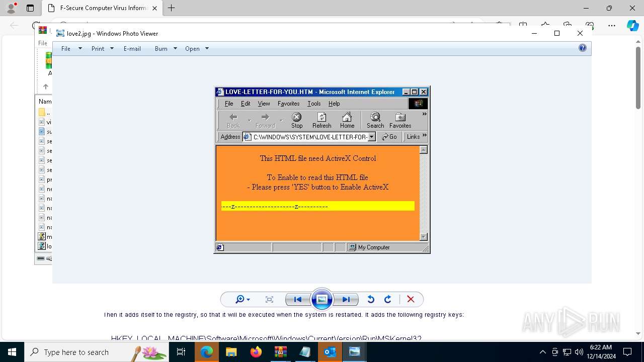Screen dimensions: 644x362
Task: Open the volume control in system tray
Action: (x=579, y=352)
